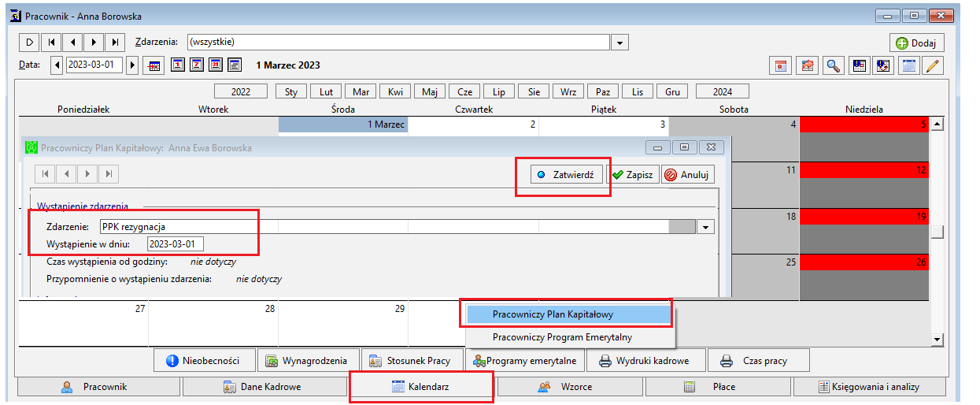This screenshot has height=405, width=980.
Task: Click Zatwierdź button in PPK dialog
Action: click(566, 175)
